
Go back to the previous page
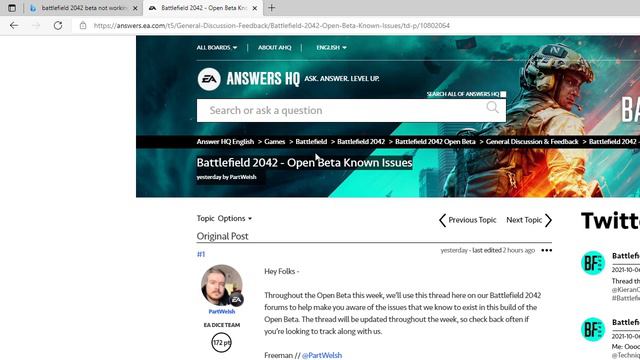14,25
